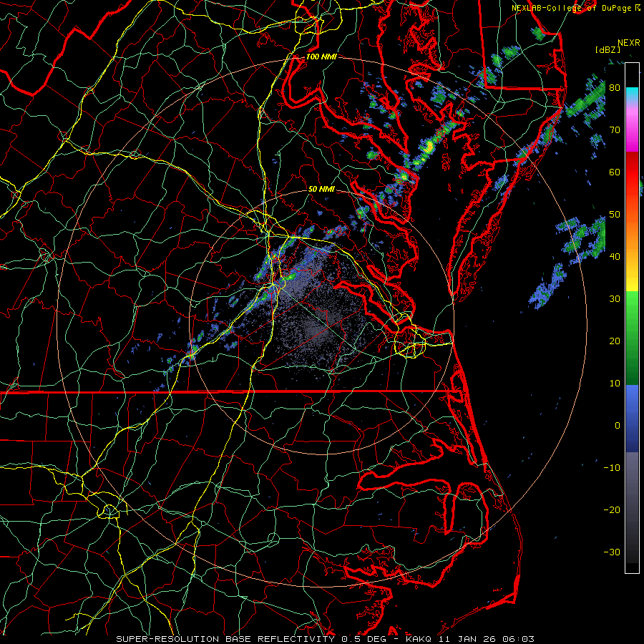Click the "KAKQ" station ID in caption
Screen dimensions: 644x644
point(419,639)
